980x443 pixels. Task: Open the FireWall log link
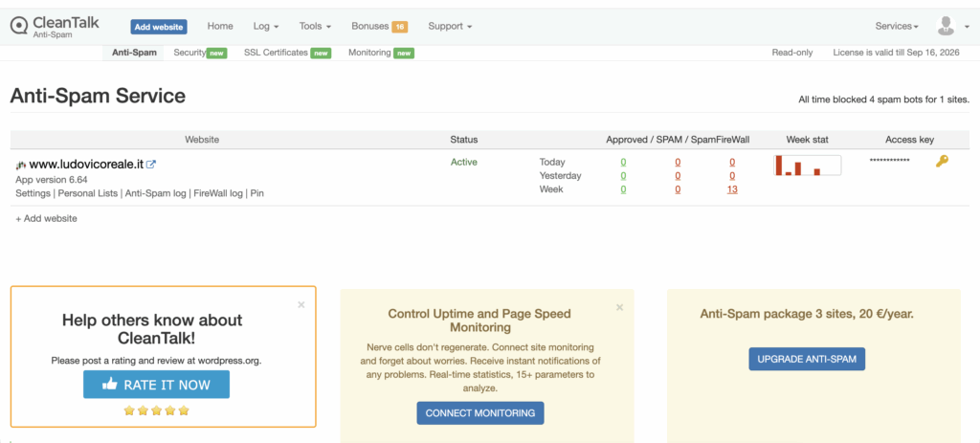[218, 193]
